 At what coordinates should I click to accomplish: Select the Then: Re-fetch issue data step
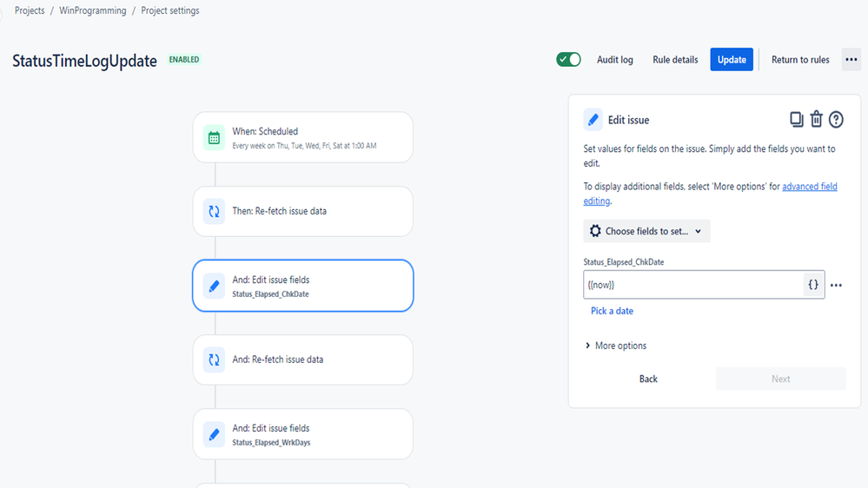pos(303,211)
